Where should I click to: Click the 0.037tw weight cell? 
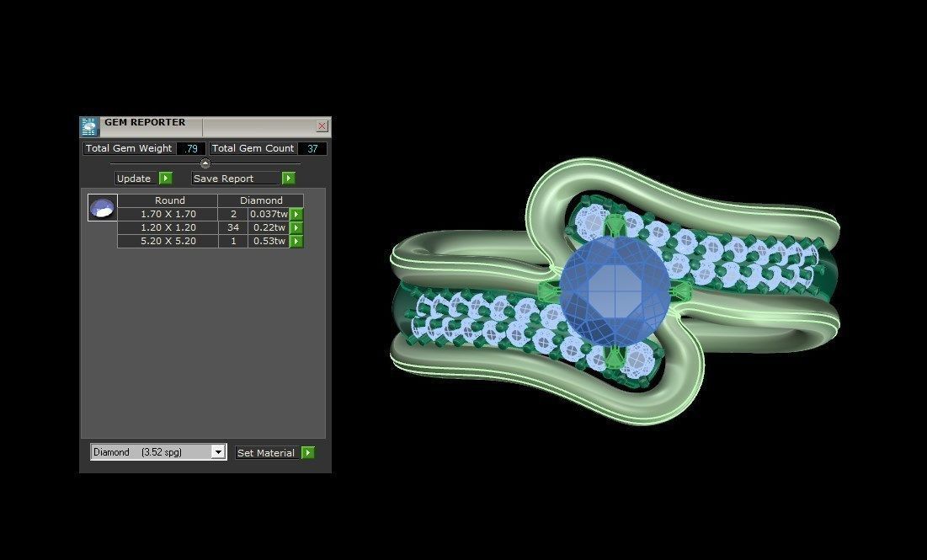point(269,214)
